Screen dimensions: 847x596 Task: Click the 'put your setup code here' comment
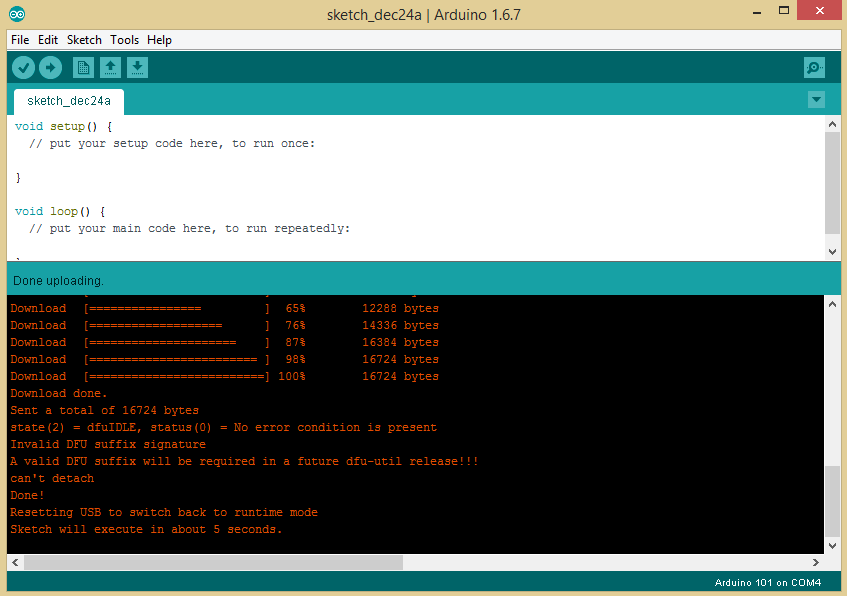point(172,144)
